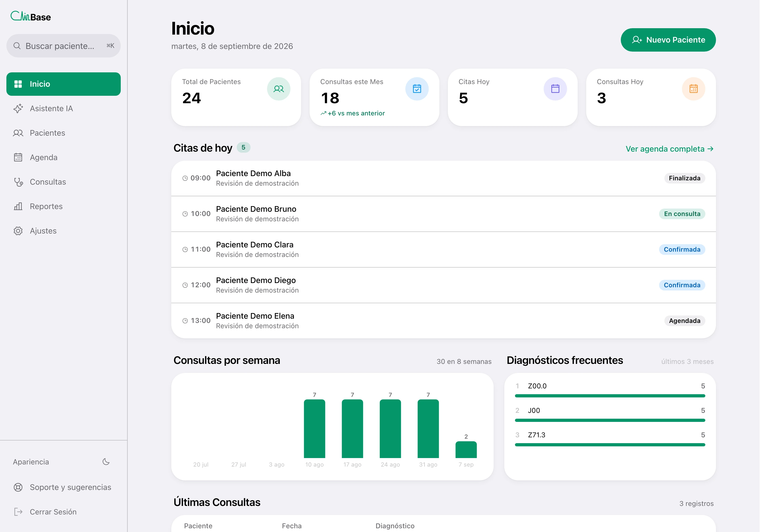Click the En consulta status badge
The width and height of the screenshot is (766, 532).
682,214
